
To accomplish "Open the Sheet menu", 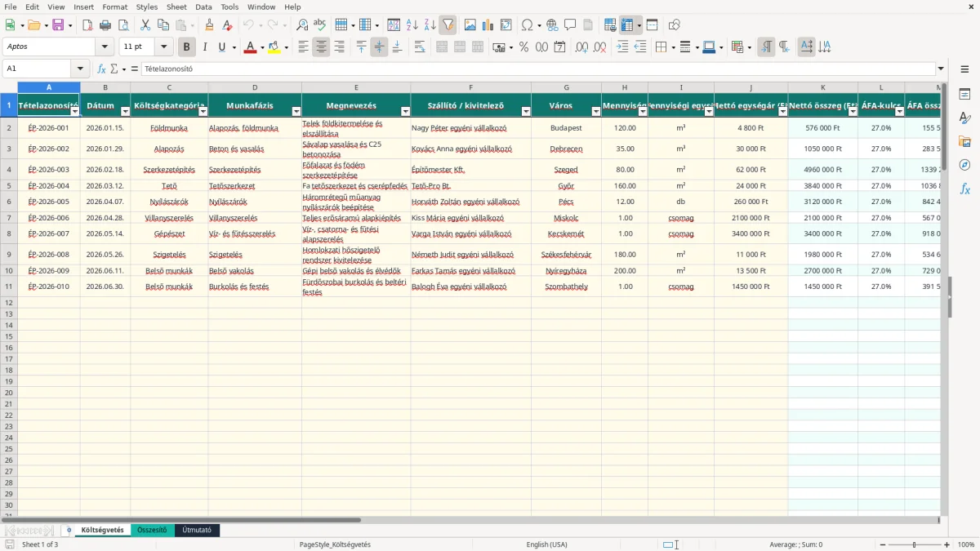I will (x=176, y=7).
